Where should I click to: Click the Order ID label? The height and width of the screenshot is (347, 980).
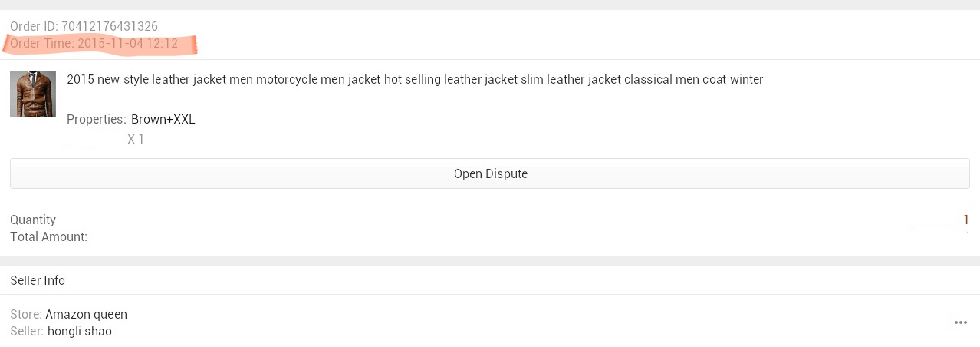point(34,27)
